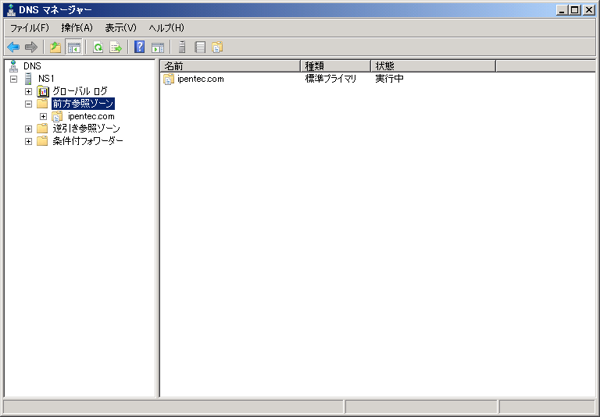Screen dimensions: 600x417
Task: Click the 逆引き参照ゾーン folder icon
Action: tap(42, 129)
